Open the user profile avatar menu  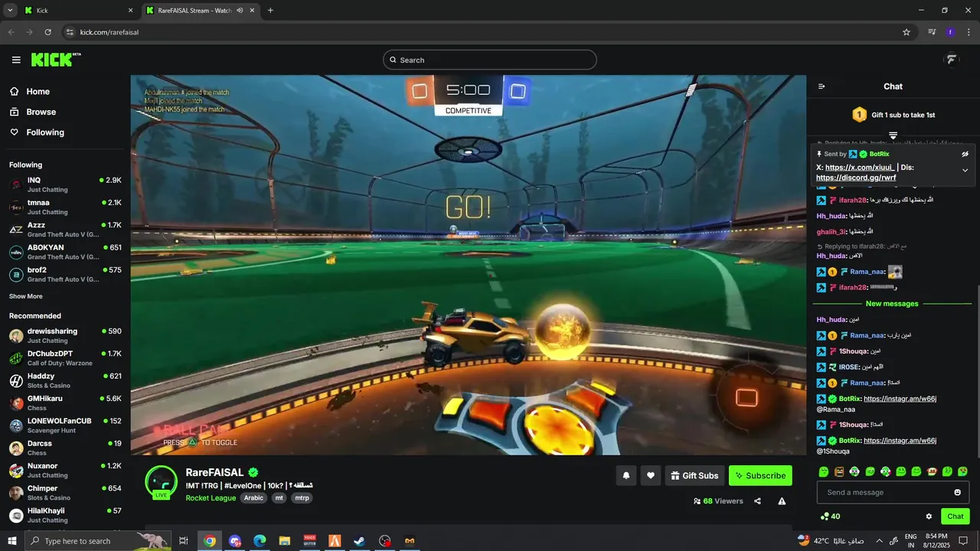(952, 60)
